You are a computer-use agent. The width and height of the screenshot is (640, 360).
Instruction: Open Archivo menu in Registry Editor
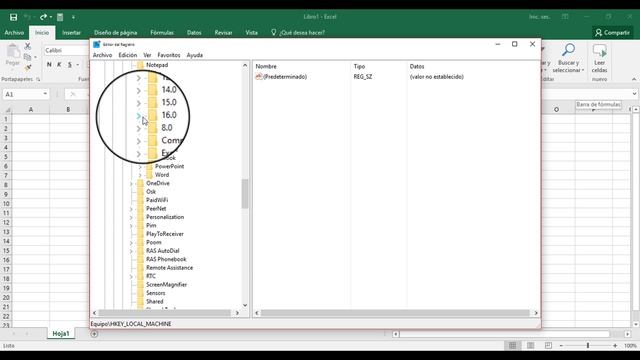[x=102, y=55]
